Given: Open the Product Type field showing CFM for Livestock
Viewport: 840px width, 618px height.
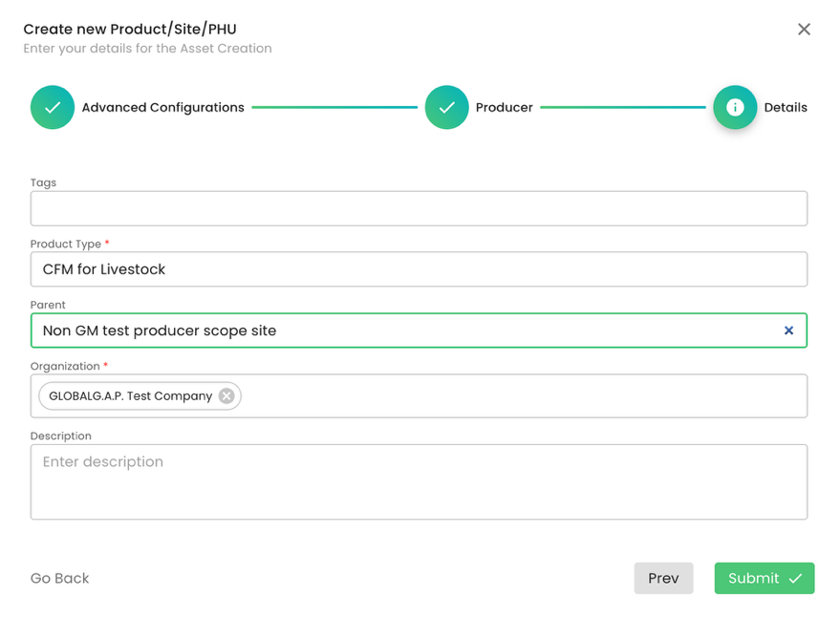Looking at the screenshot, I should (x=419, y=269).
